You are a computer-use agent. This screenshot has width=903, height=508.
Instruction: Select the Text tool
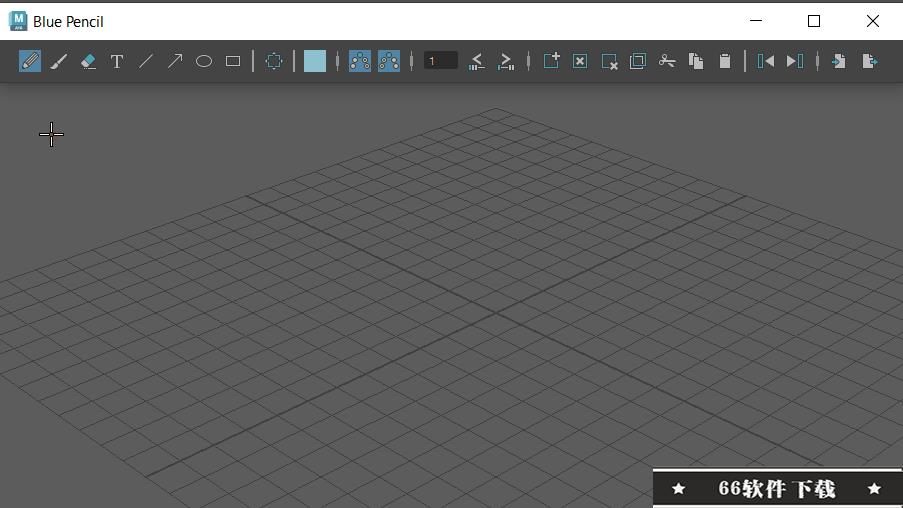(x=117, y=61)
